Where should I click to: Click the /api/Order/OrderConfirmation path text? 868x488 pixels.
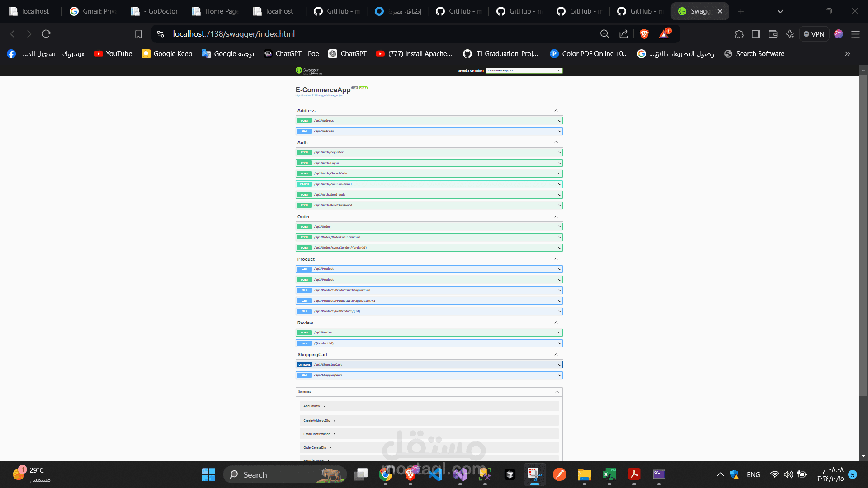click(x=337, y=237)
